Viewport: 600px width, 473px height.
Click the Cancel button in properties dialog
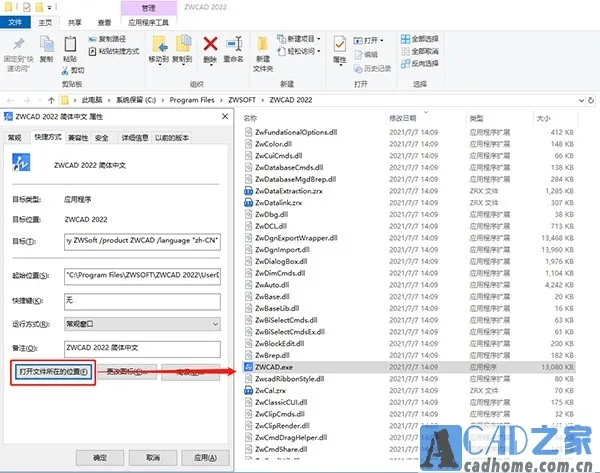pos(153,457)
